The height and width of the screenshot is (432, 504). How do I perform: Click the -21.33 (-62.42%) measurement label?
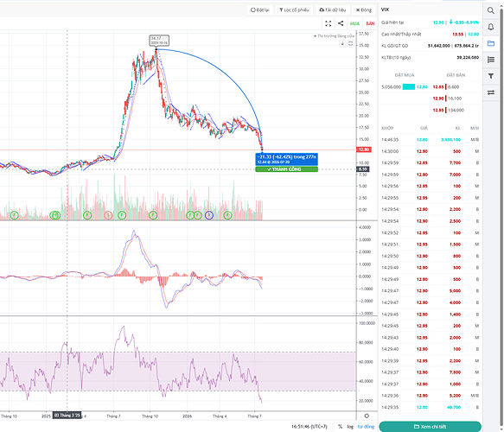click(286, 159)
